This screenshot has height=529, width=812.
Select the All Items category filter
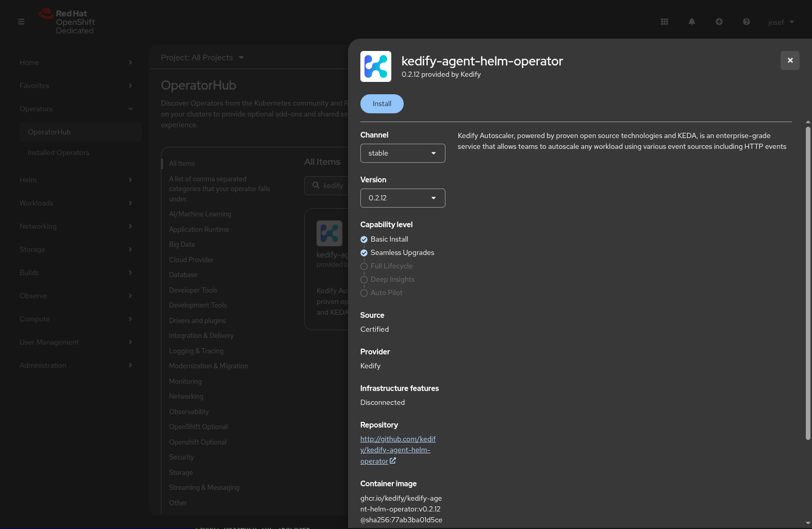pos(182,163)
